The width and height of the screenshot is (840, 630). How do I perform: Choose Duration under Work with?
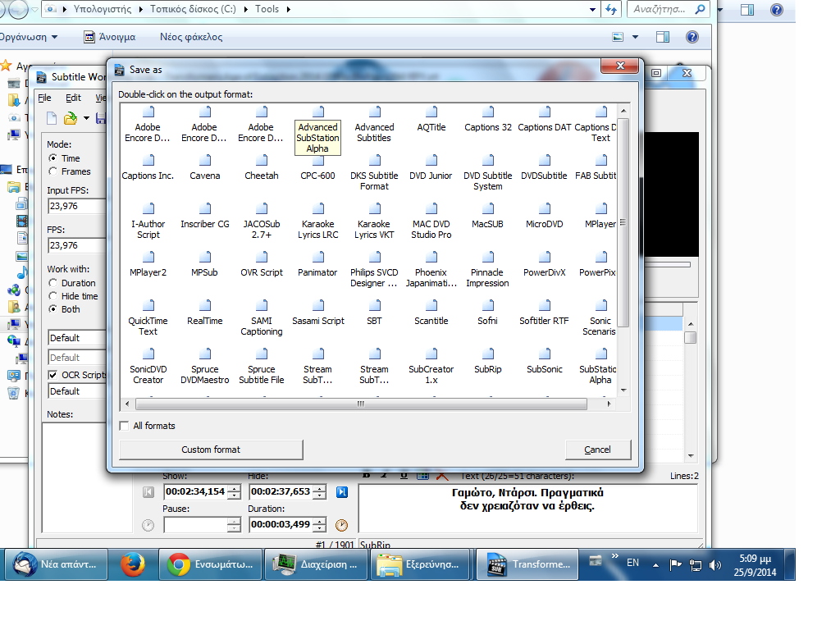[x=52, y=283]
